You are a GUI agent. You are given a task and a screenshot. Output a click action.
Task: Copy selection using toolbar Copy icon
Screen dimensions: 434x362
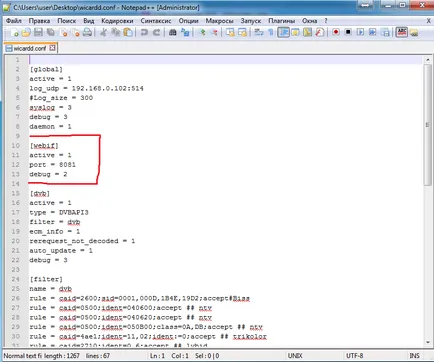[x=116, y=32]
